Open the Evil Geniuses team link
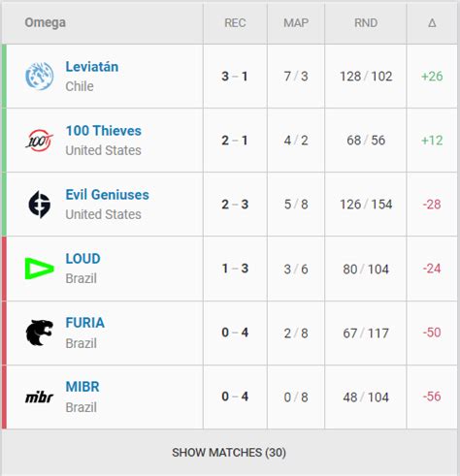This screenshot has width=460, height=476. 108,195
